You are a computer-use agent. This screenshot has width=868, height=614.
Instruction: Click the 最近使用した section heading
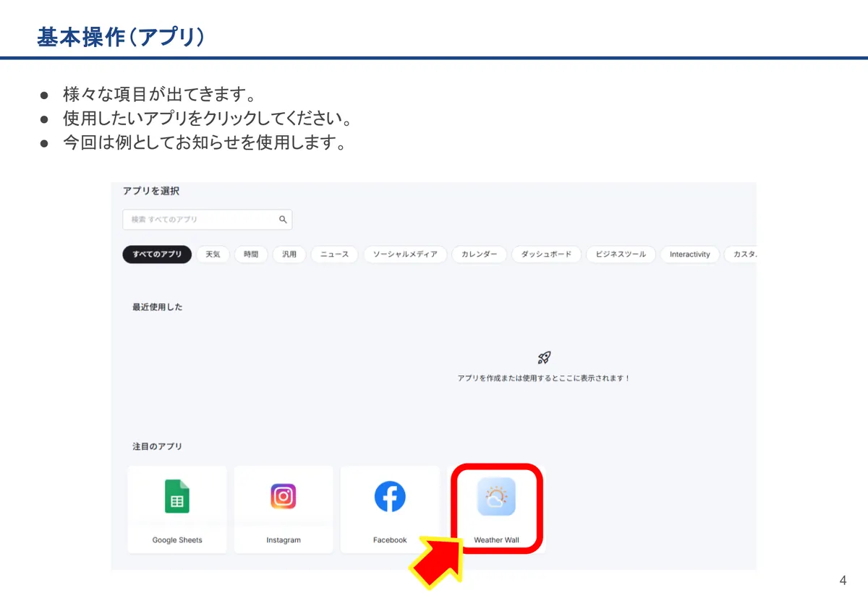point(158,307)
